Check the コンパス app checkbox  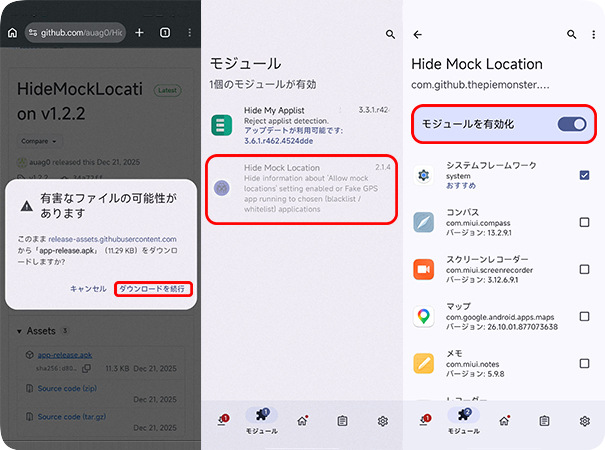[x=584, y=222]
